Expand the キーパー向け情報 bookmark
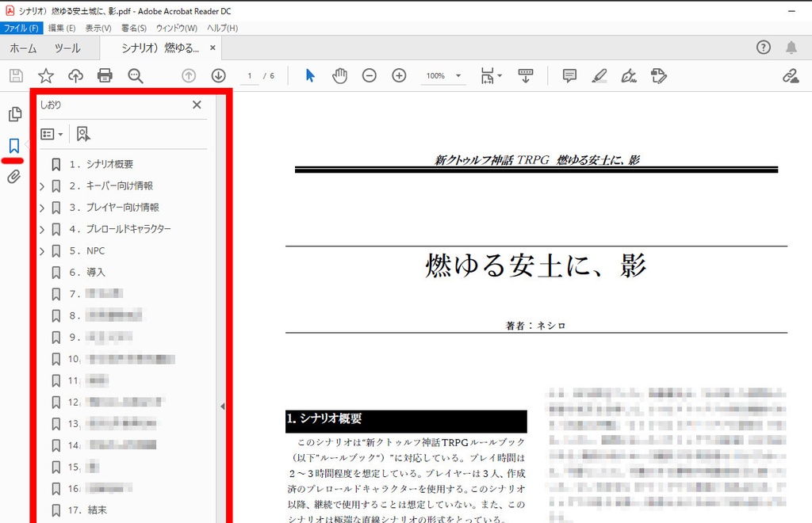Image resolution: width=812 pixels, height=523 pixels. [41, 185]
